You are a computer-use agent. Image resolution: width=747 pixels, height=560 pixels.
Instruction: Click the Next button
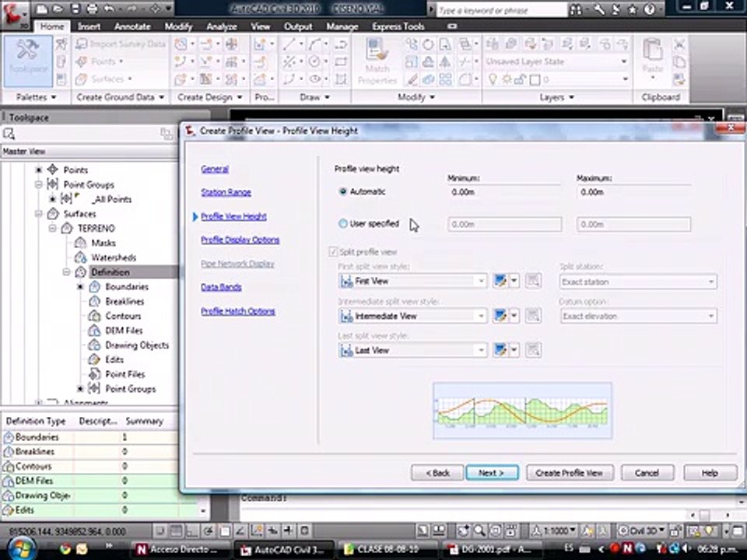pyautogui.click(x=492, y=473)
